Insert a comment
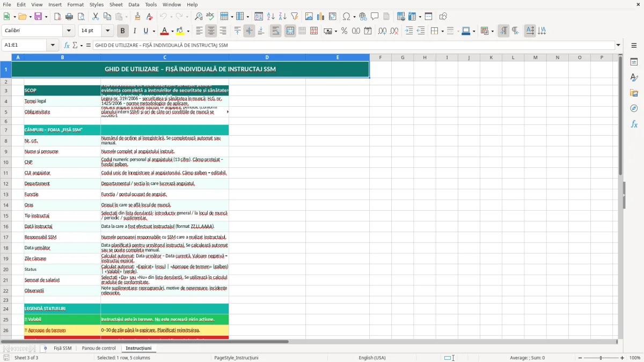This screenshot has width=644, height=362. click(375, 17)
